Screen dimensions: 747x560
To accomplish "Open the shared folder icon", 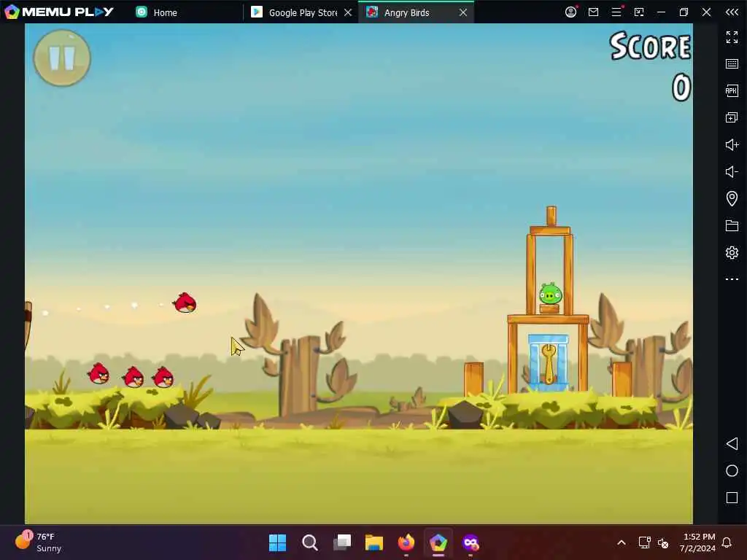I will click(x=732, y=226).
